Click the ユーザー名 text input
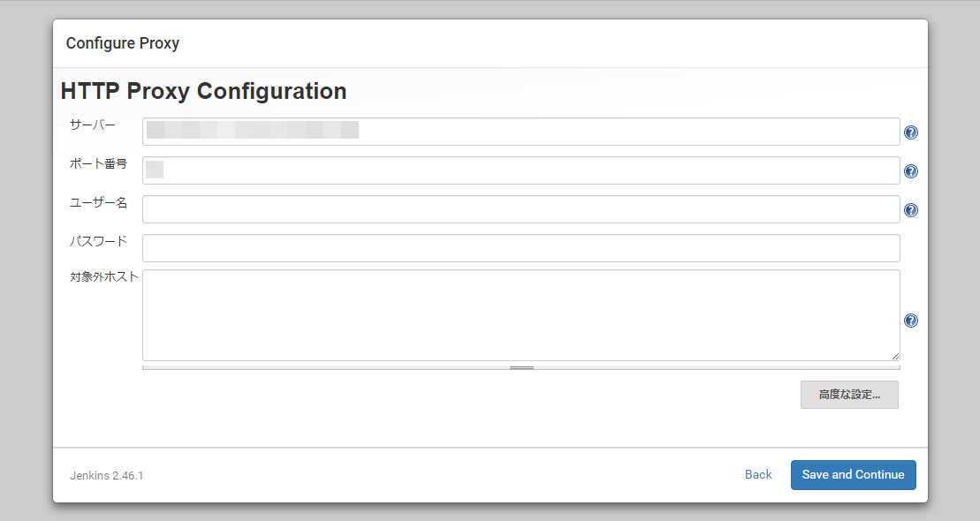The height and width of the screenshot is (521, 980). click(520, 209)
